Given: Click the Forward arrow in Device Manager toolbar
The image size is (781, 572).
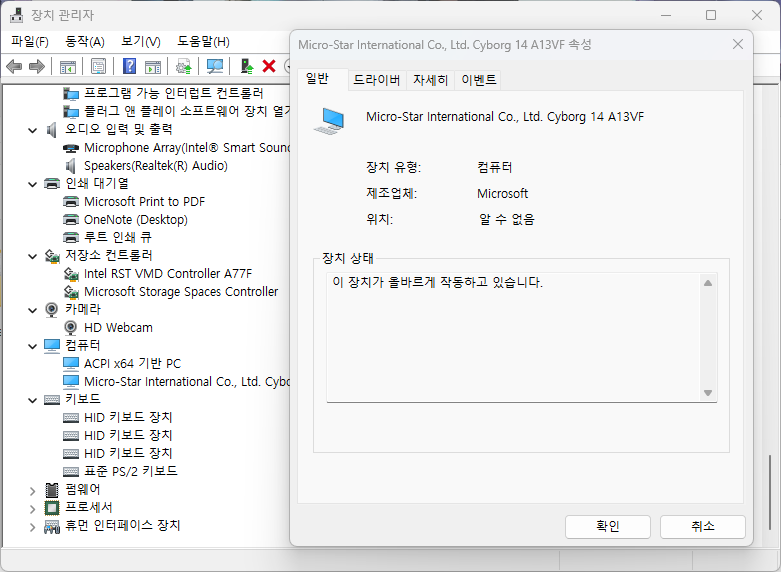Looking at the screenshot, I should (37, 66).
